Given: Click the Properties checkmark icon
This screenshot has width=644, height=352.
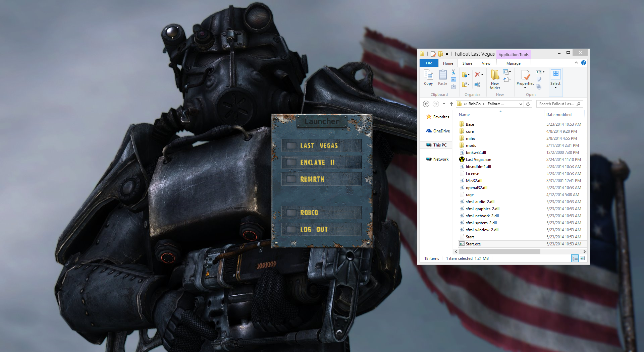Looking at the screenshot, I should click(x=525, y=75).
